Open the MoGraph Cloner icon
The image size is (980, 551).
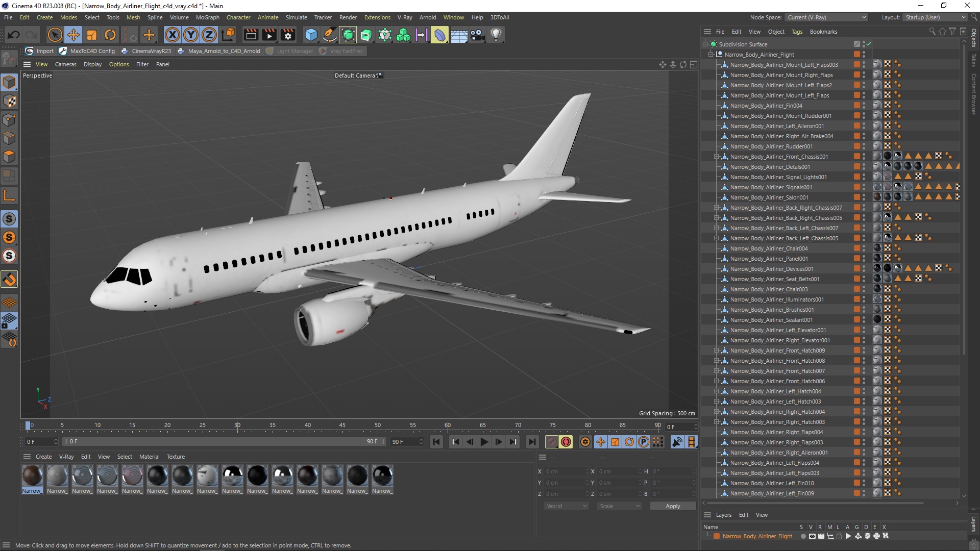[x=403, y=35]
